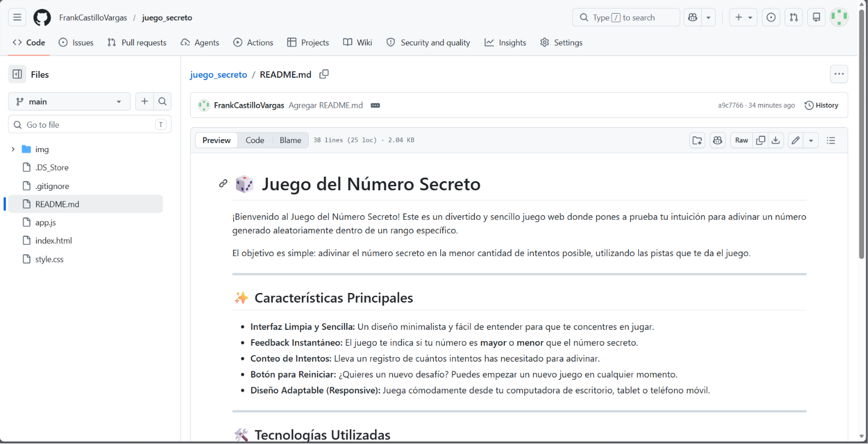
Task: Open the Agents tab
Action: pos(200,43)
